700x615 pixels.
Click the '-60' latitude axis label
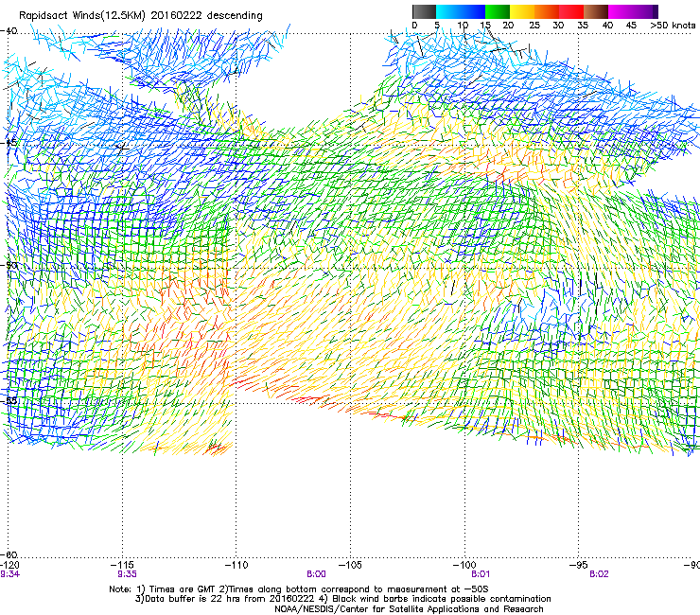9,555
